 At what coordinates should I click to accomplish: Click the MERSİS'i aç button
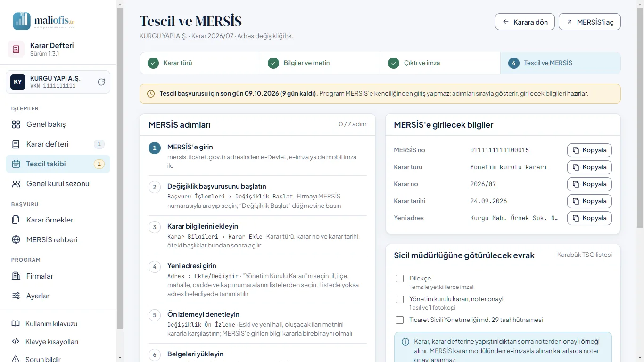click(x=590, y=22)
